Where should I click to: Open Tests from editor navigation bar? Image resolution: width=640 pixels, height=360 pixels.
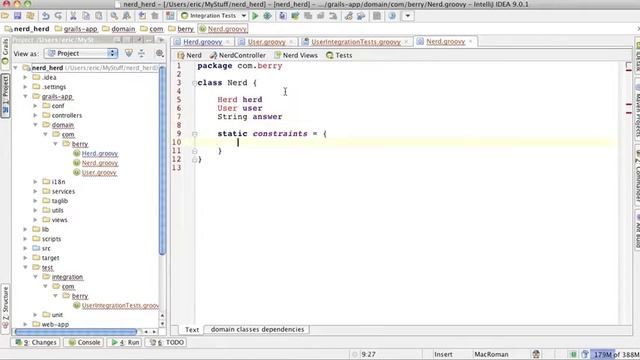pyautogui.click(x=339, y=55)
